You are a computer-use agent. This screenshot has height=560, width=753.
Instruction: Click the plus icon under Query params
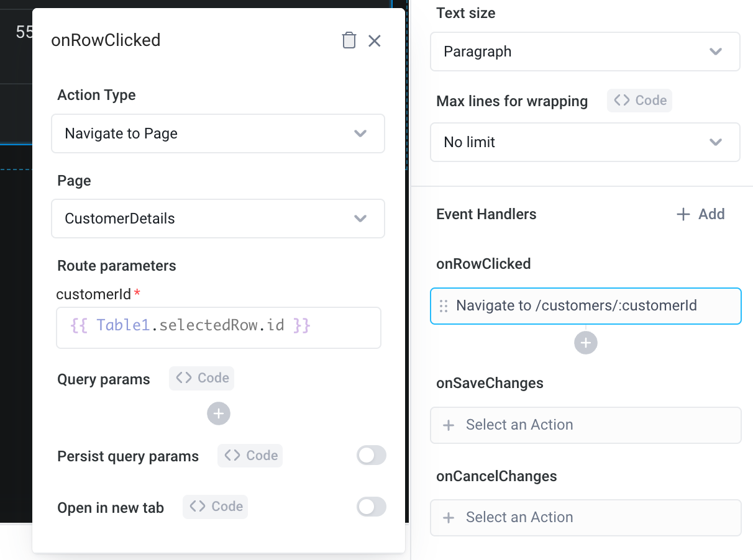coord(219,413)
